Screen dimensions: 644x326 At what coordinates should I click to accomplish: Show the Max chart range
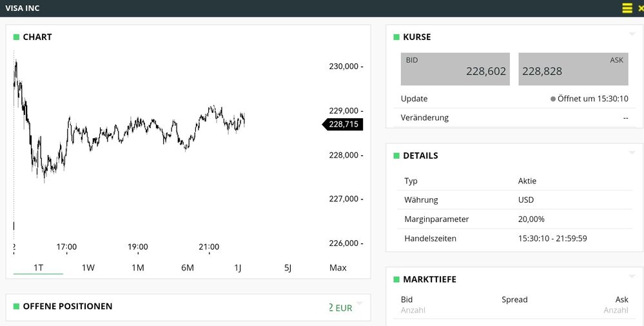click(x=338, y=267)
